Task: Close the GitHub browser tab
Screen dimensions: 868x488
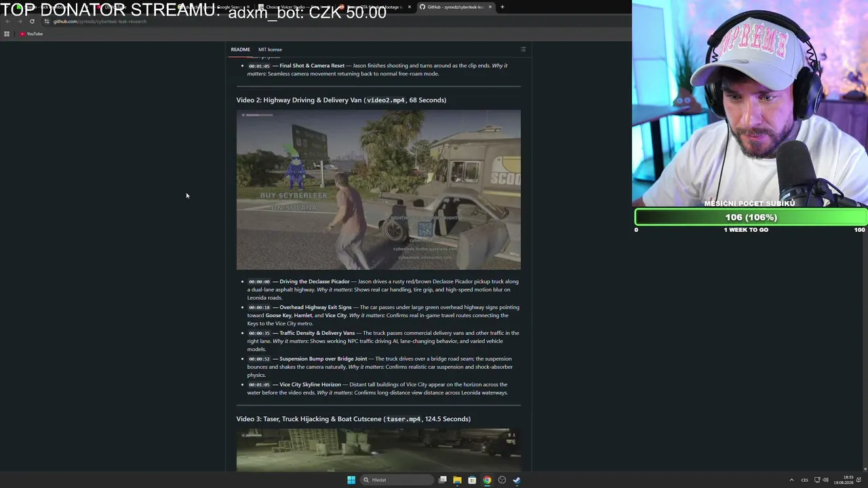Action: tap(491, 7)
